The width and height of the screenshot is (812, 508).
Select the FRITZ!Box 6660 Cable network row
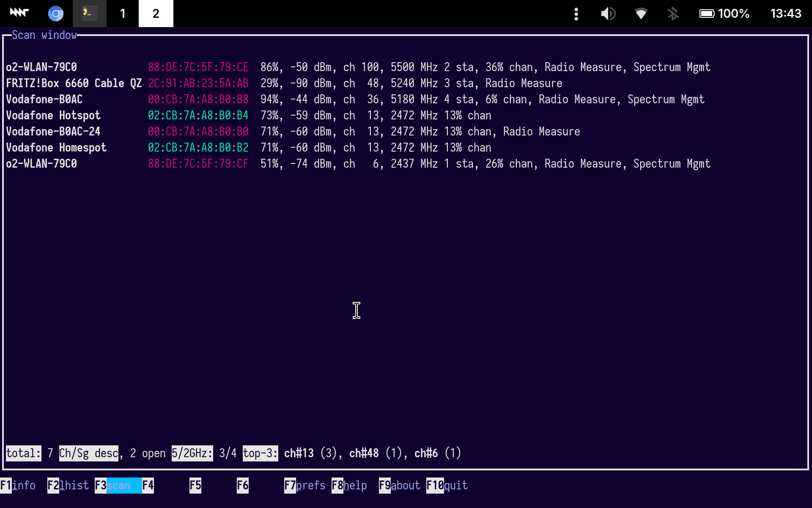(74, 83)
